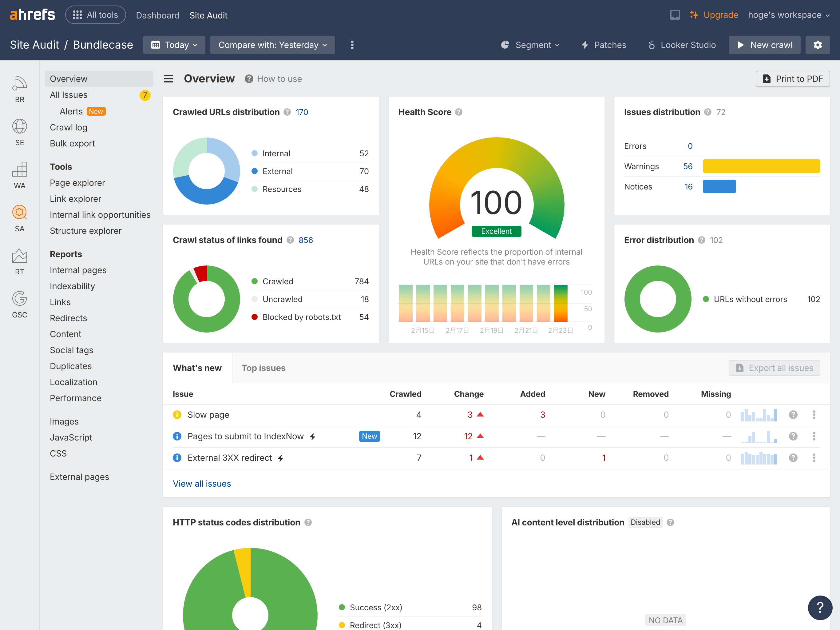This screenshot has width=840, height=630.
Task: Click the Patches lightning icon
Action: (585, 45)
